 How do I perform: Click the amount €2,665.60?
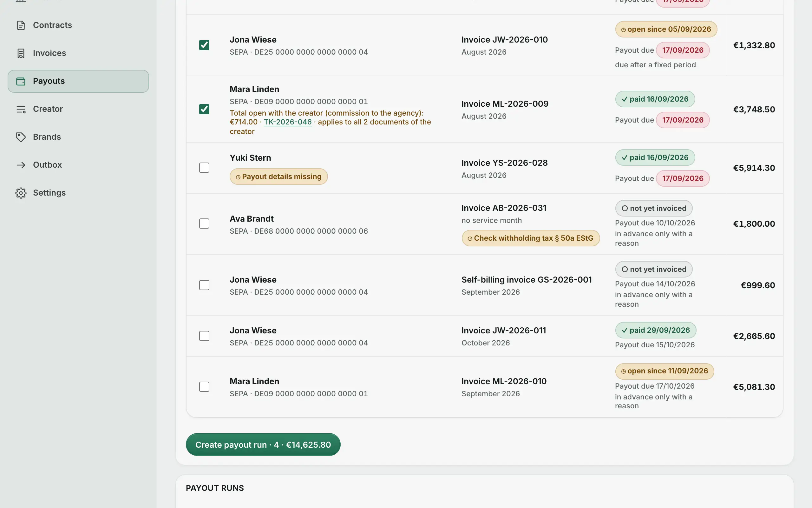[x=754, y=336]
